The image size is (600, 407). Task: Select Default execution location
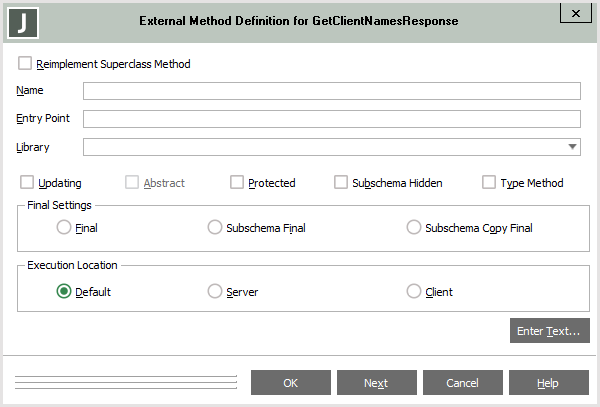tap(64, 292)
